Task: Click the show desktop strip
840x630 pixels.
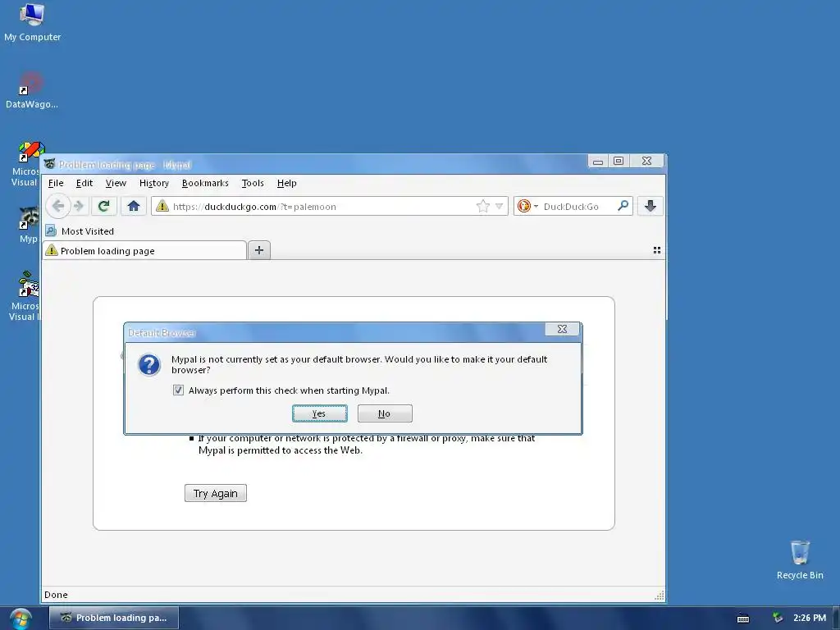Action: pos(836,619)
